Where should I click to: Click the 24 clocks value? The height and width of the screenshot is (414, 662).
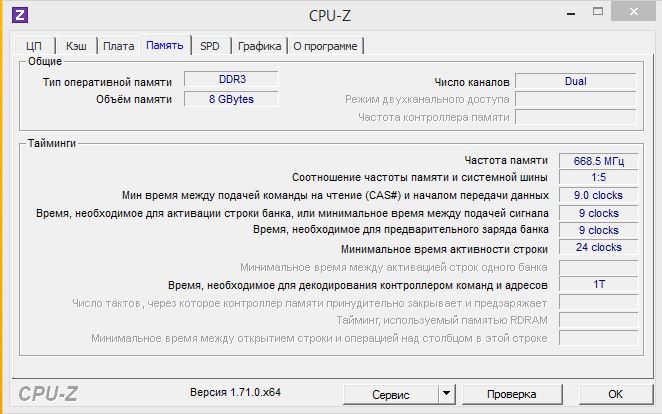(x=599, y=247)
